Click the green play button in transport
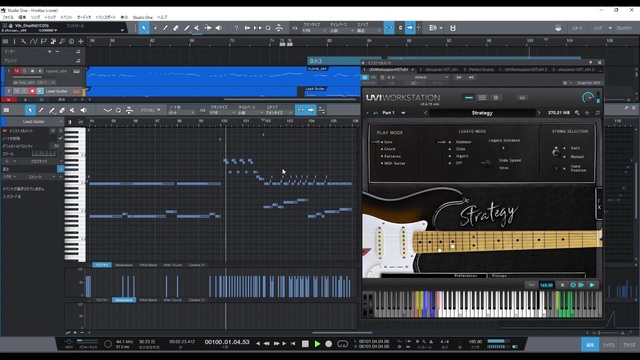 317,344
